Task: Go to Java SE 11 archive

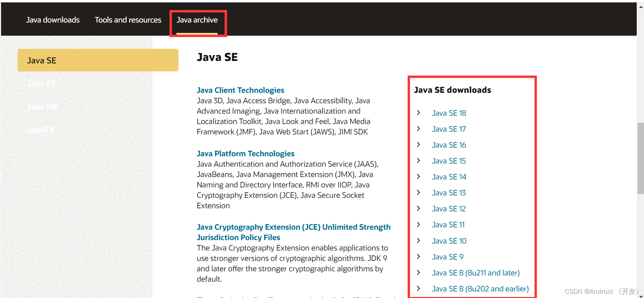Action: pyautogui.click(x=448, y=225)
